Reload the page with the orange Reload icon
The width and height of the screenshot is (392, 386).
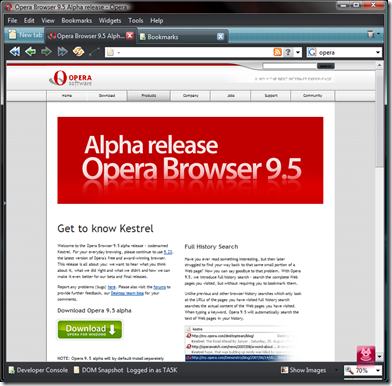79,52
